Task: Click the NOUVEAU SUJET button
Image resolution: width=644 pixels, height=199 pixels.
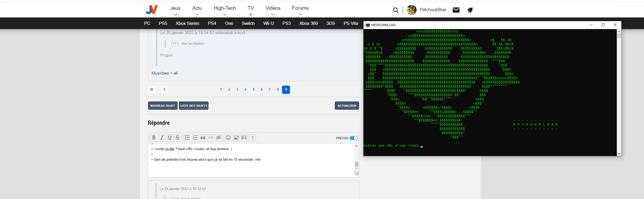Action: pyautogui.click(x=163, y=106)
